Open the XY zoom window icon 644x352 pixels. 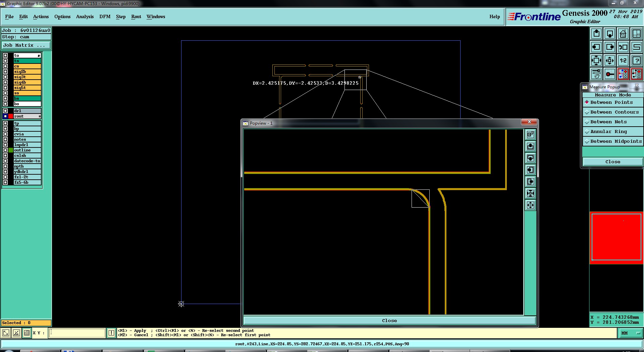637,34
